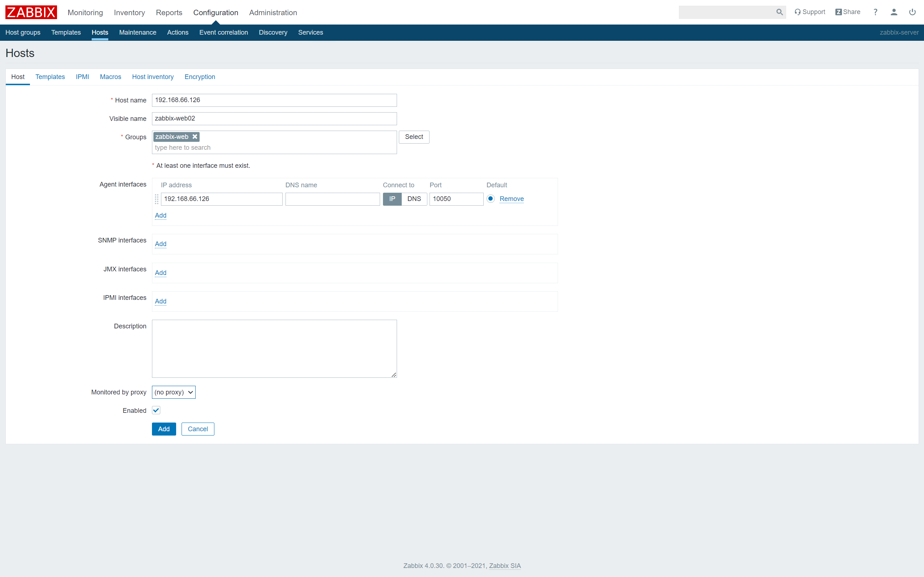Open the Inventory menu
The image size is (924, 577).
(129, 13)
